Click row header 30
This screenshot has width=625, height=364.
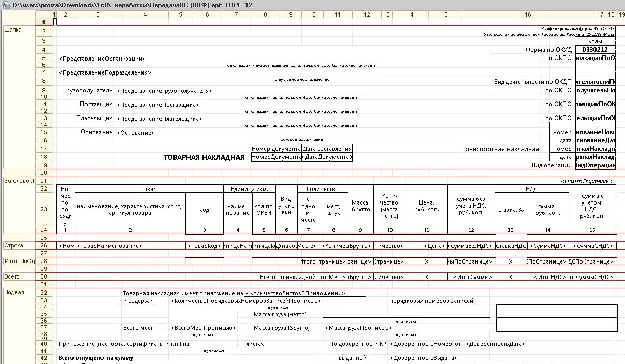click(x=44, y=277)
